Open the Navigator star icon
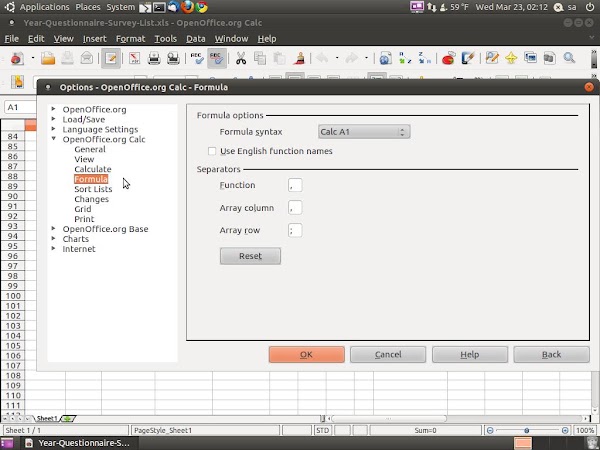600x450 pixels. [511, 59]
